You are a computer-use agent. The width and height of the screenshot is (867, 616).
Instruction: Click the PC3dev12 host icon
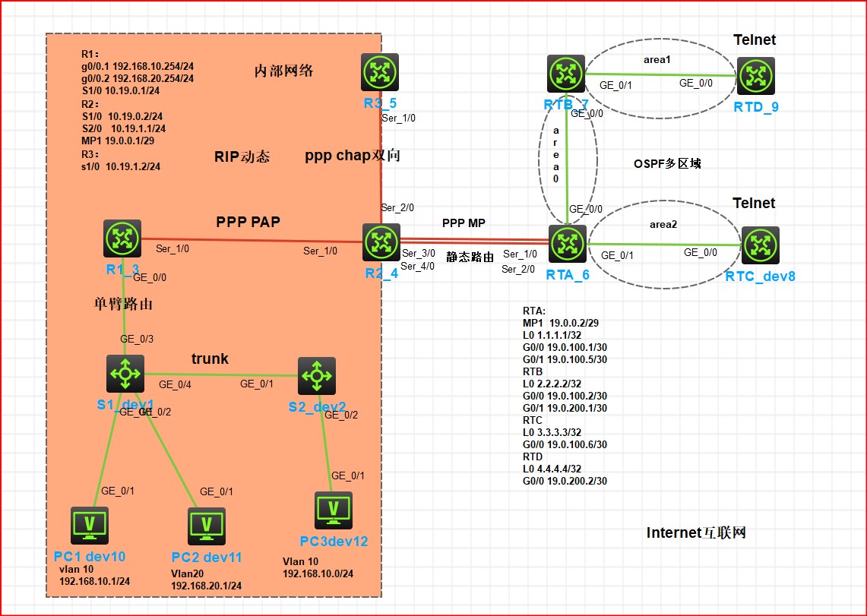(333, 510)
